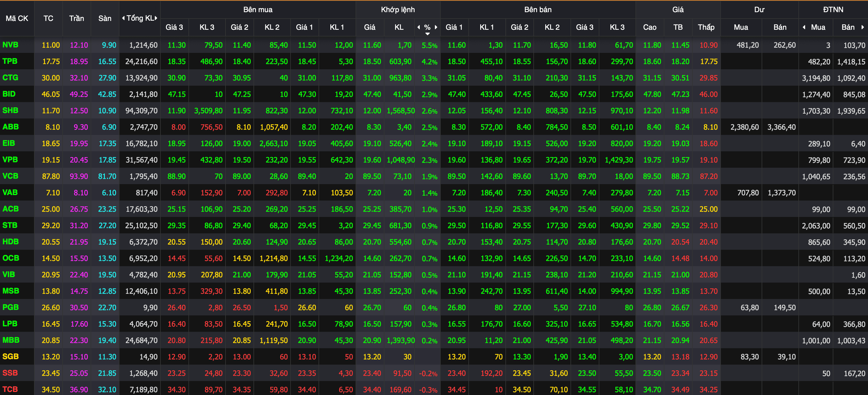868x395 pixels.
Task: Click the Dư group header
Action: click(759, 9)
